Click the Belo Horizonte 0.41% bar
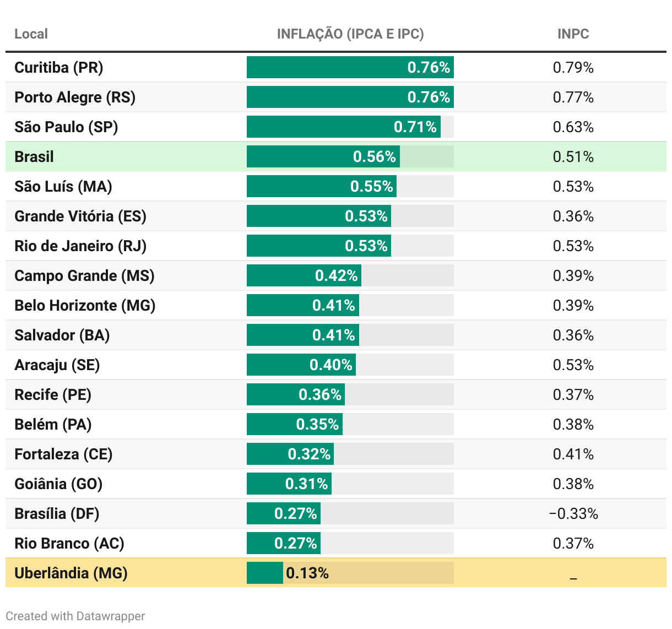Screen dimensions: 672x629 tap(302, 306)
